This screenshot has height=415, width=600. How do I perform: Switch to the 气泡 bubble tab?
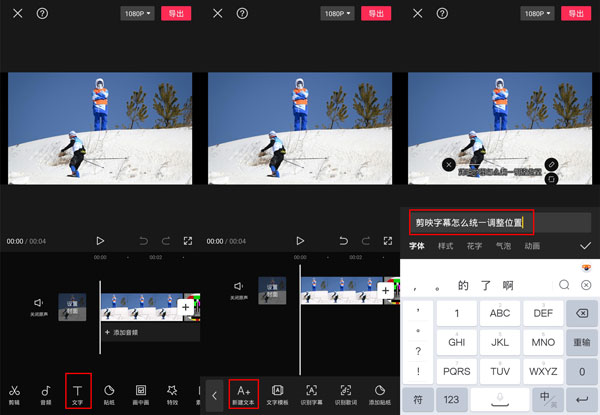[x=503, y=245]
